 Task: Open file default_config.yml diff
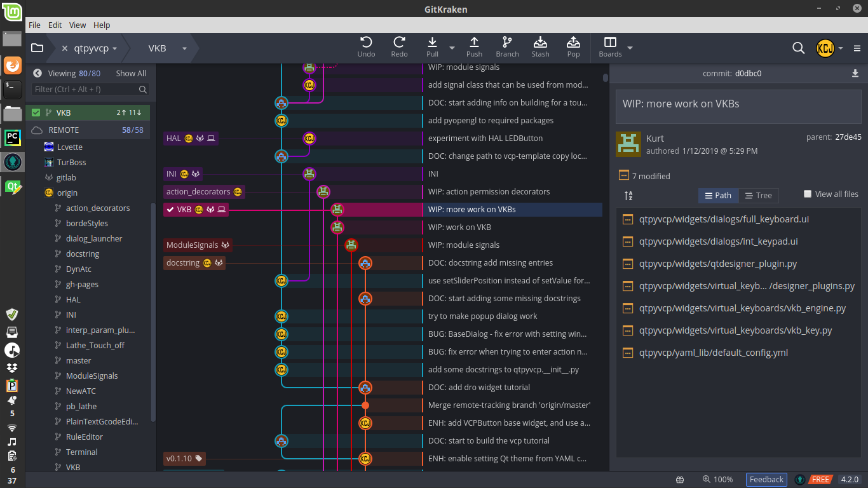(x=714, y=353)
